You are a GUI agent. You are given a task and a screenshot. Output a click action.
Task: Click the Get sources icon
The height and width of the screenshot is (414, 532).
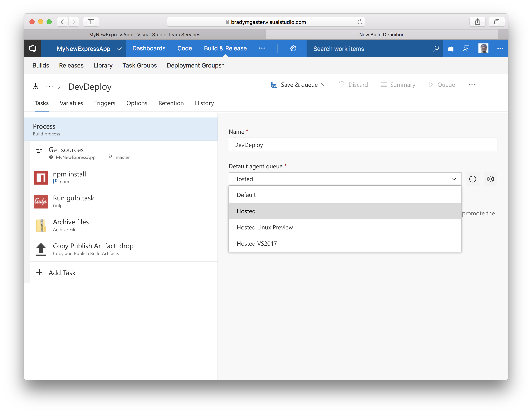[x=39, y=151]
